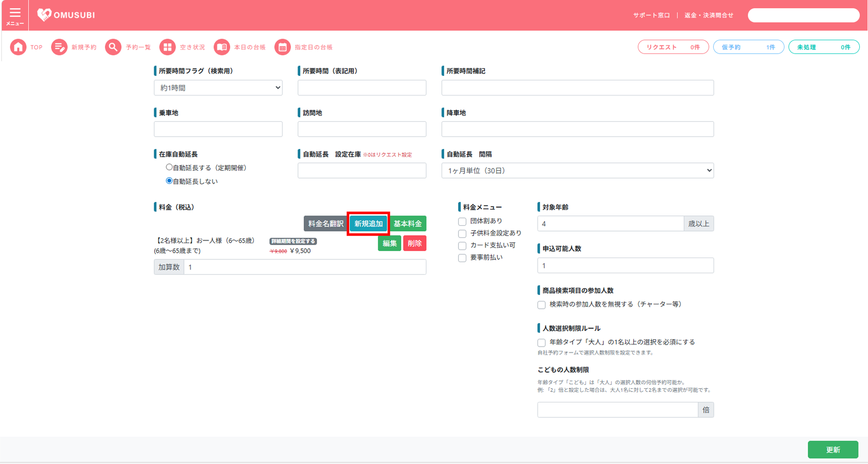Viewport: 868px width, 464px height.
Task: Enable 子供料金設定あり checkbox
Action: [x=462, y=233]
